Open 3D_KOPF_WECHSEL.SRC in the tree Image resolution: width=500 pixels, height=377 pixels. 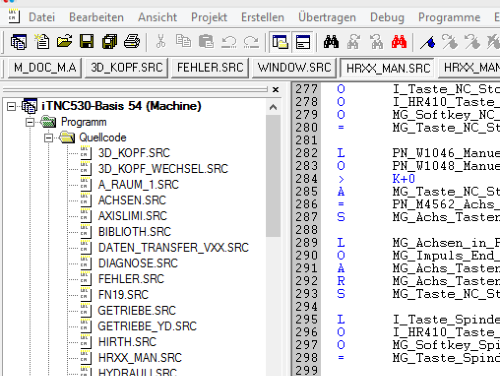163,169
